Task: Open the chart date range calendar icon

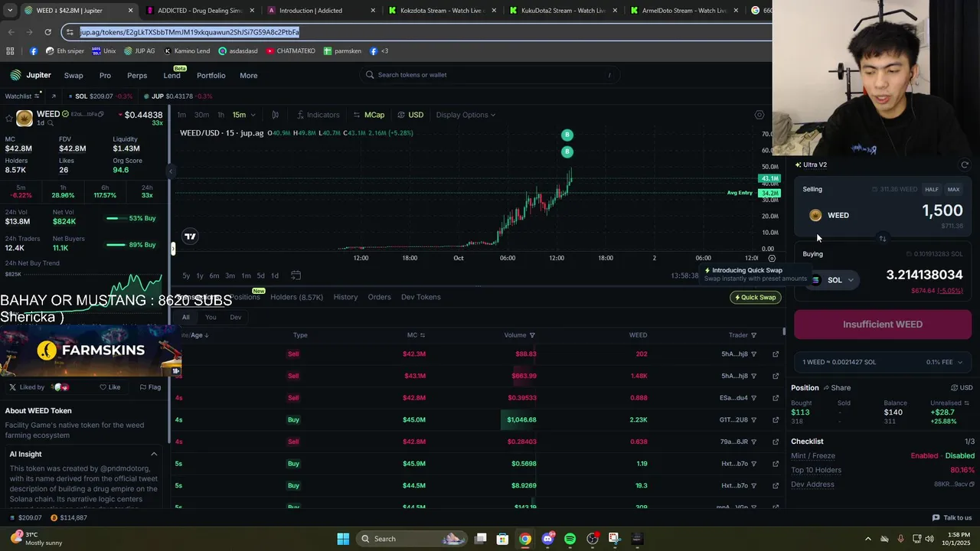Action: [296, 275]
